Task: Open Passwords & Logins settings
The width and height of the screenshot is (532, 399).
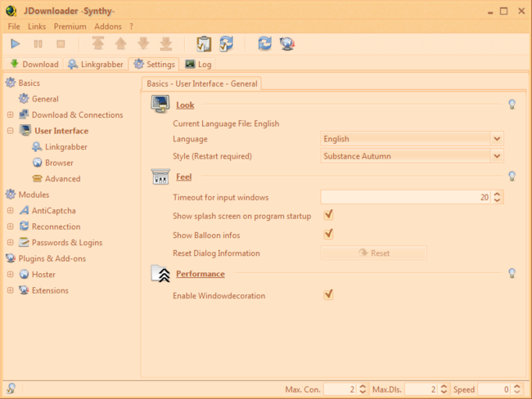Action: click(x=67, y=242)
